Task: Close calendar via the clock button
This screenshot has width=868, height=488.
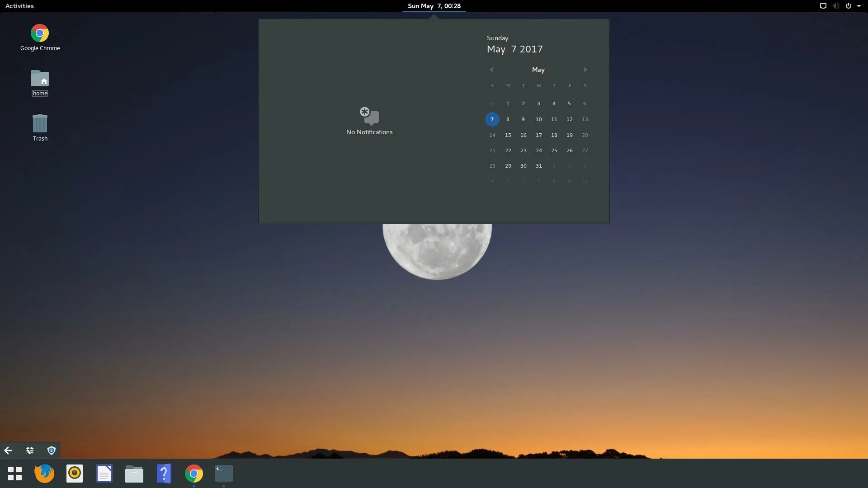Action: (434, 6)
